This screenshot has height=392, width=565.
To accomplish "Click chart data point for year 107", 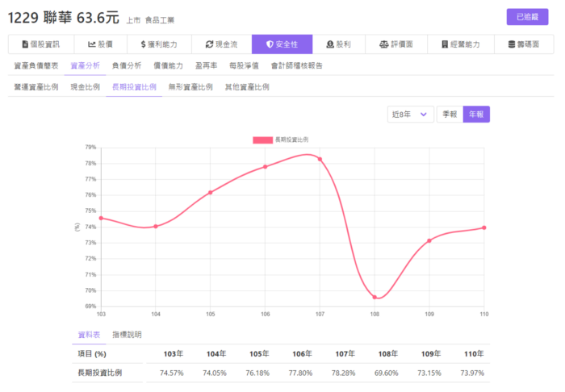I will point(320,159).
